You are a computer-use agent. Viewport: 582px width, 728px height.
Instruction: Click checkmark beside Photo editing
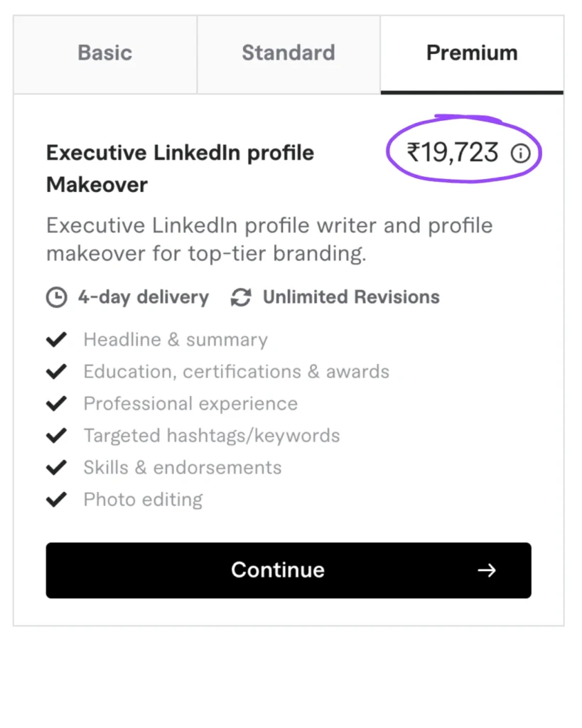(56, 500)
